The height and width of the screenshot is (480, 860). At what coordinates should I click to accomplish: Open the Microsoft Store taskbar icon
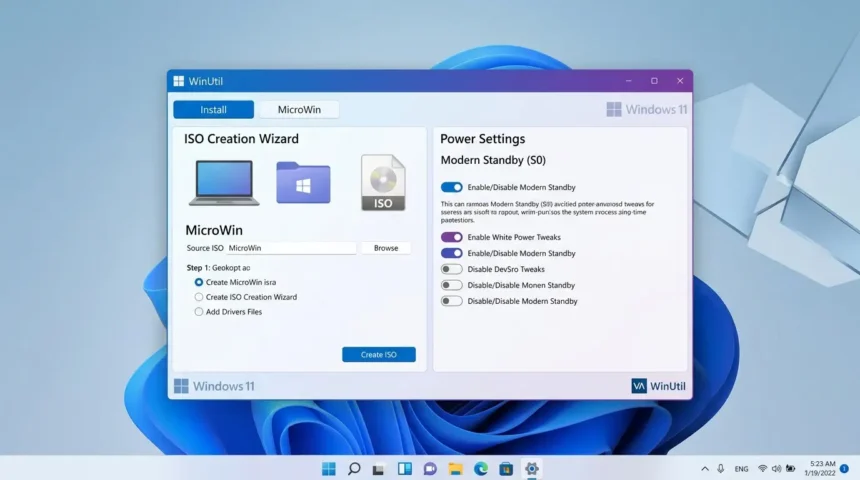tap(506, 468)
